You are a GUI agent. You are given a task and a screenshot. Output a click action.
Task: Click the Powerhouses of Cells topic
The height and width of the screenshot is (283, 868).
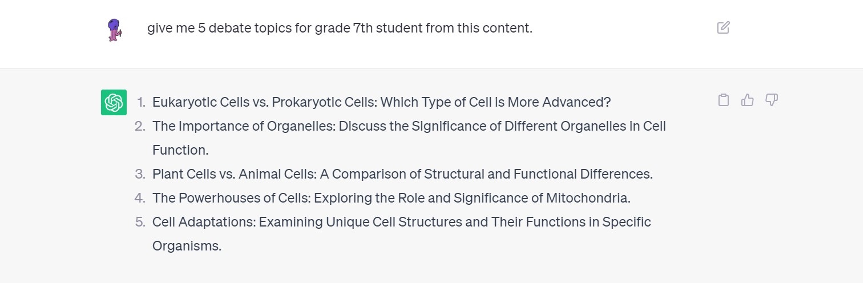tap(391, 198)
